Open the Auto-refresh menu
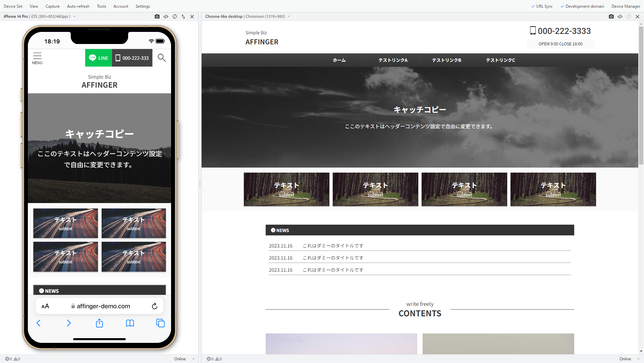 (78, 6)
